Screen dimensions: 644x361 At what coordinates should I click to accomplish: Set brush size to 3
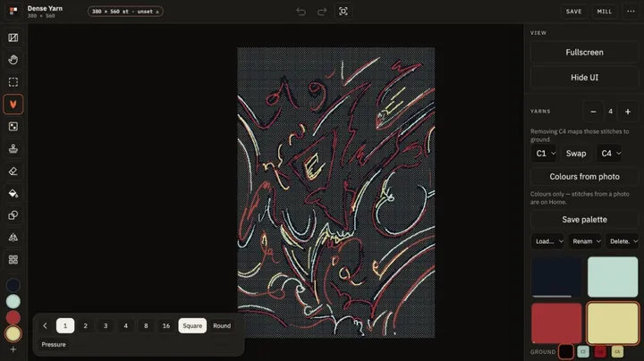pyautogui.click(x=106, y=326)
